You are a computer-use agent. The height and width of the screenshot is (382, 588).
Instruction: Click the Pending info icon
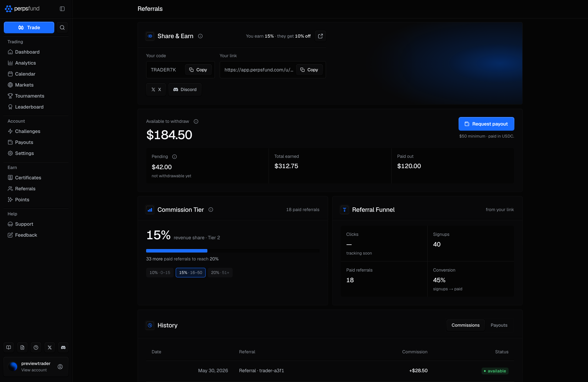pyautogui.click(x=175, y=157)
